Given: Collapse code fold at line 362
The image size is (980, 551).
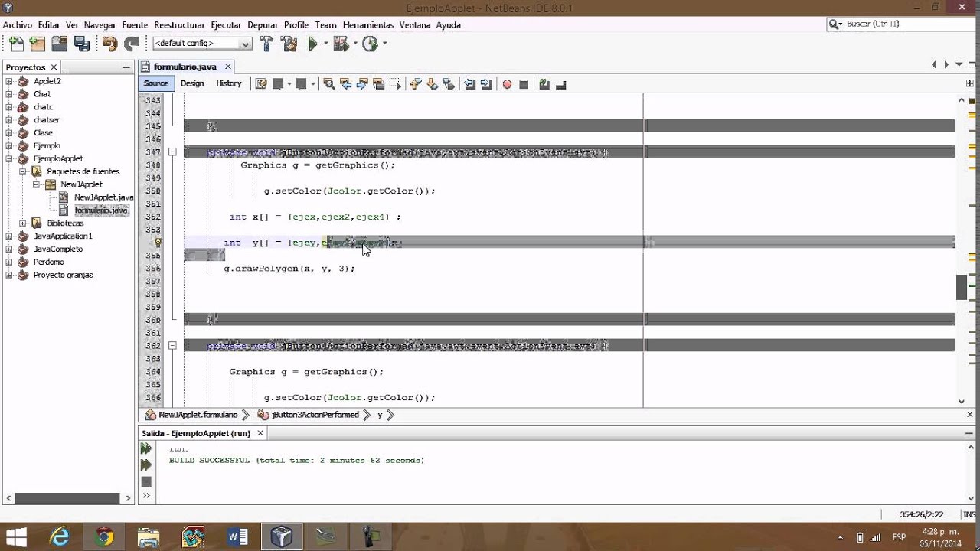Looking at the screenshot, I should click(x=172, y=346).
